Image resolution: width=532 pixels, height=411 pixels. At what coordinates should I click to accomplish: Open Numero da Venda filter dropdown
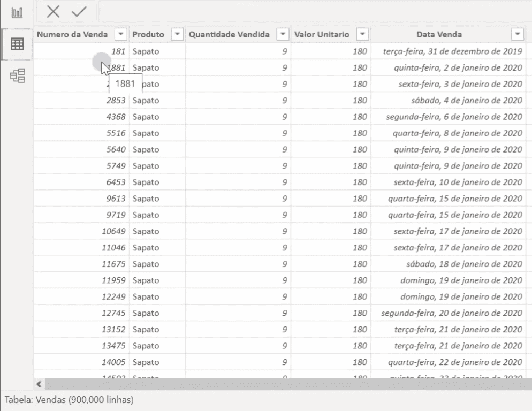[121, 34]
